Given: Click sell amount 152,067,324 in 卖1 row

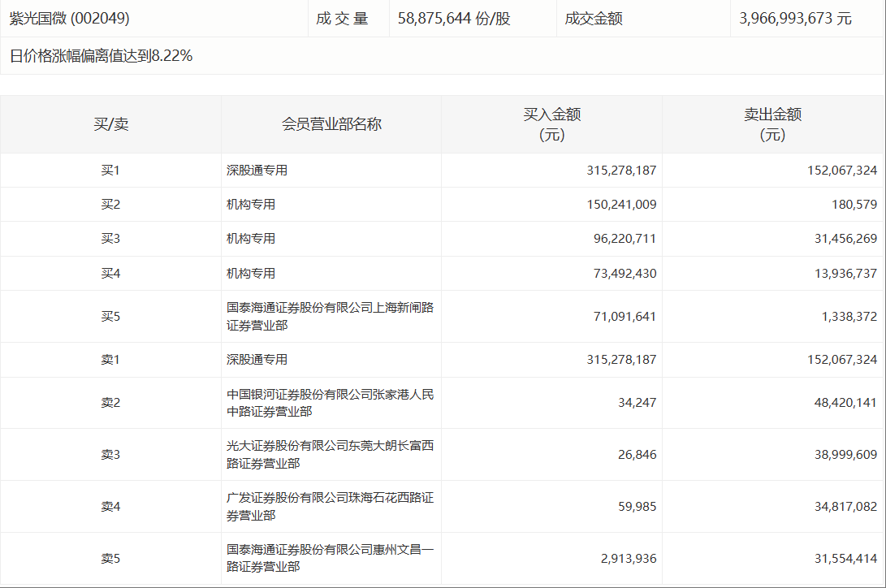Looking at the screenshot, I should [842, 359].
